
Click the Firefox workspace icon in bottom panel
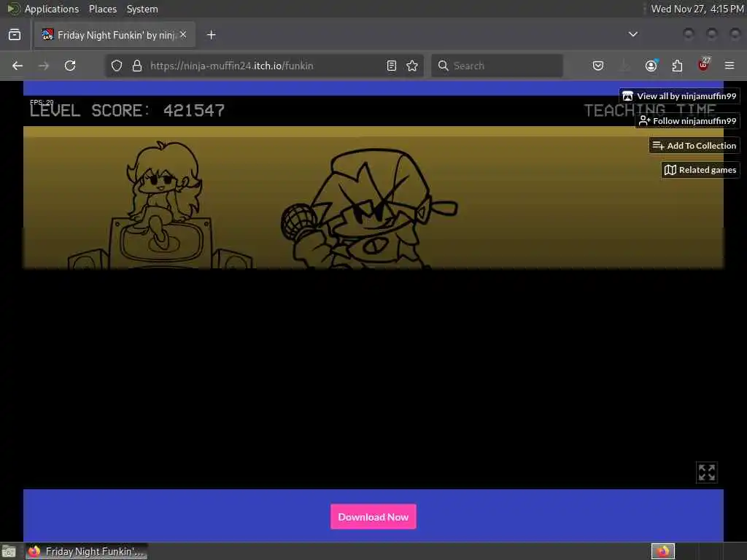663,551
